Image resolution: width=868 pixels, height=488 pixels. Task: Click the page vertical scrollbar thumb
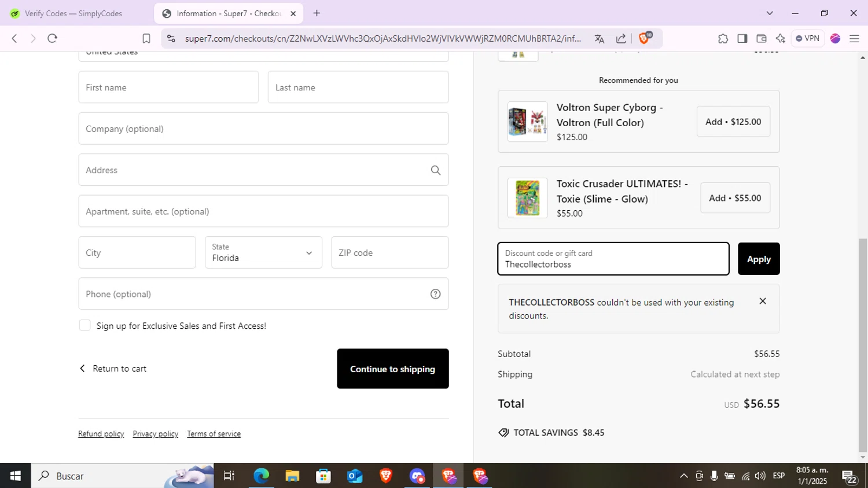coord(863,344)
